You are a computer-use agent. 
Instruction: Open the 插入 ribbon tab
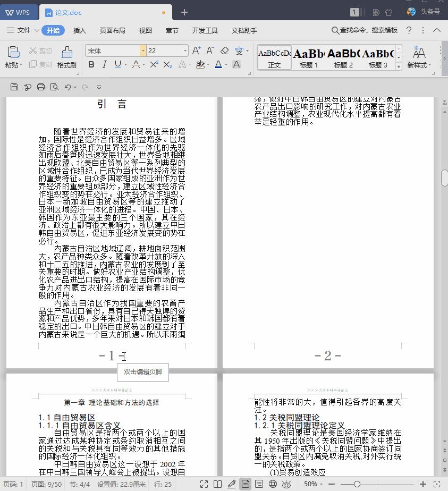pyautogui.click(x=79, y=30)
